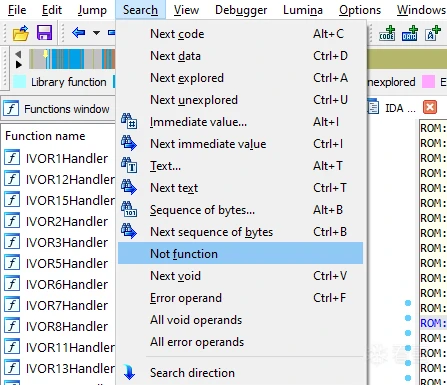Screen dimensions: 447x385
Task: Choose Next unexplored menu entry
Action: coord(240,100)
